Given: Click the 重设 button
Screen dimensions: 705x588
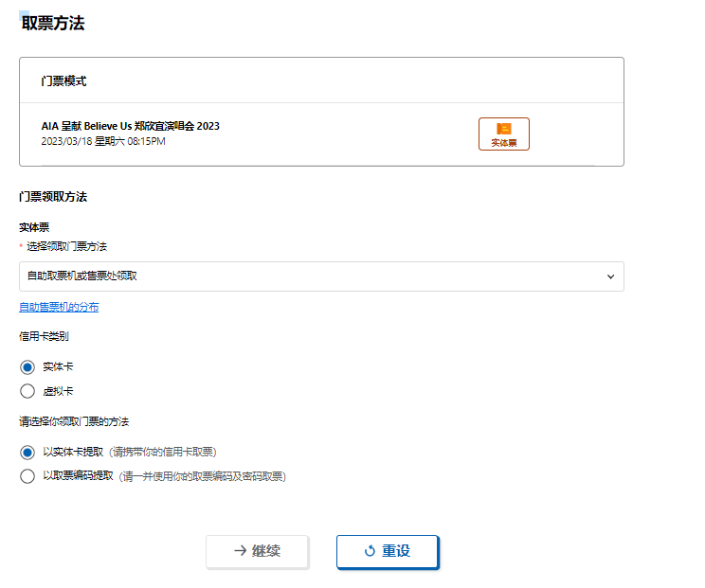Looking at the screenshot, I should pos(388,552).
